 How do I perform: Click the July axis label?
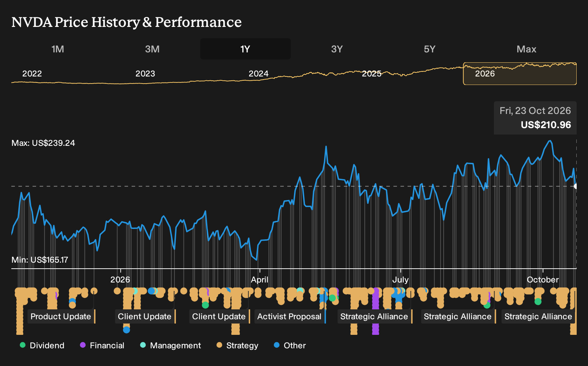pyautogui.click(x=400, y=280)
